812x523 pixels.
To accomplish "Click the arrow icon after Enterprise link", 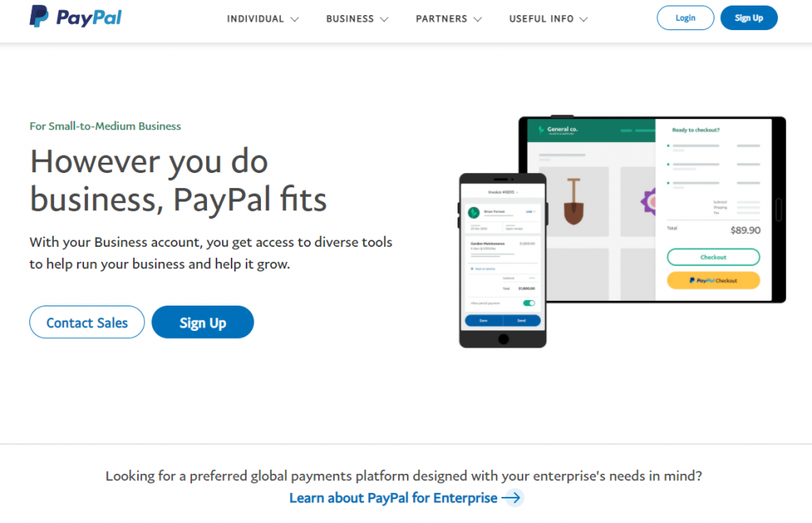I will pyautogui.click(x=511, y=498).
